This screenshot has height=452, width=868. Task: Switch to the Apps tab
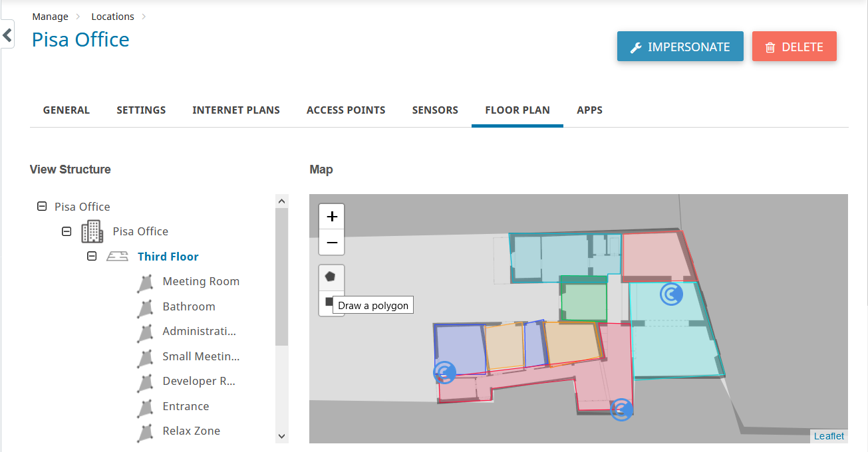pos(589,110)
